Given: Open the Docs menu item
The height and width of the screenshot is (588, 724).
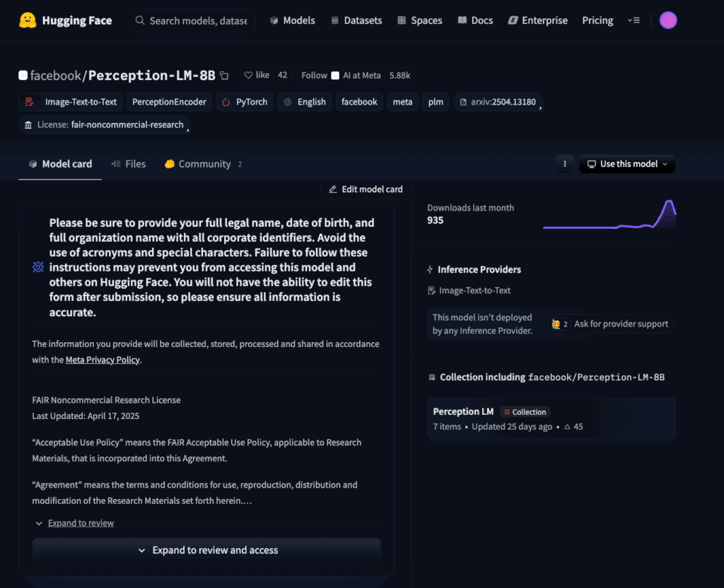Looking at the screenshot, I should coord(475,20).
